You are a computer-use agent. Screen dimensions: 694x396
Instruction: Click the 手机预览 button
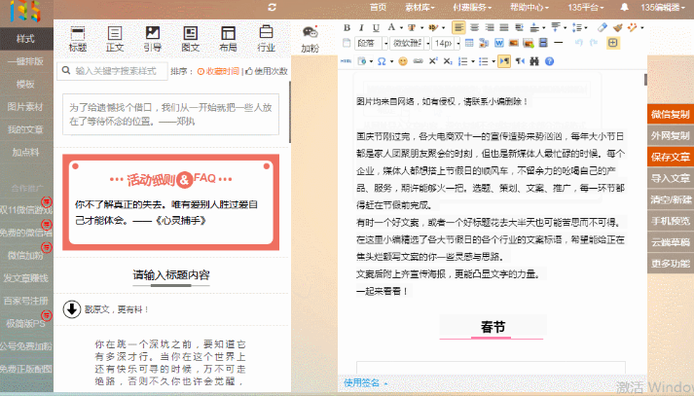[x=670, y=221]
